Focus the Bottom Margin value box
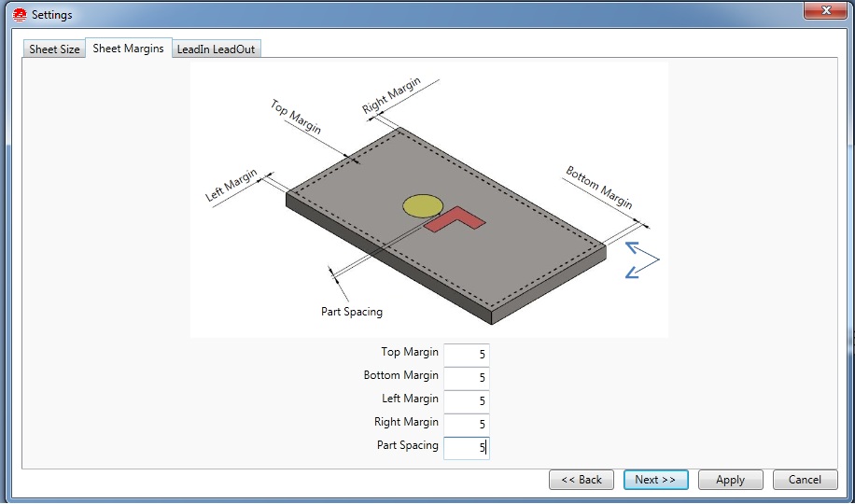855x504 pixels. click(x=466, y=378)
